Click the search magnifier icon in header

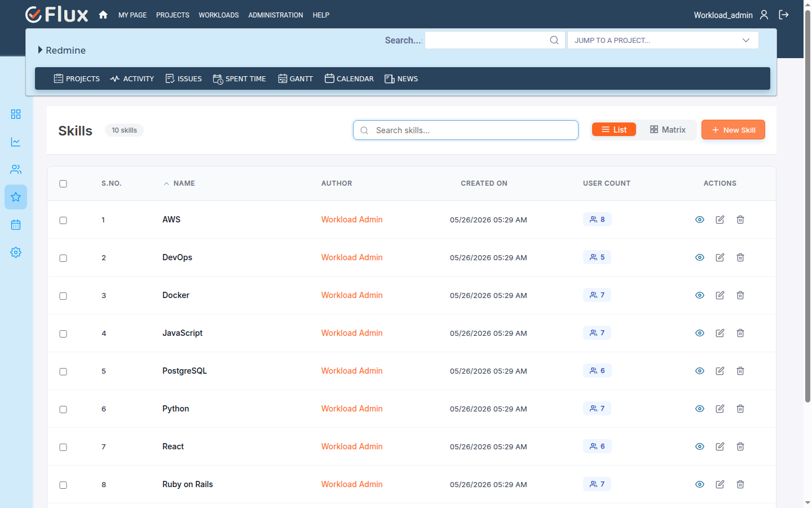coord(554,40)
